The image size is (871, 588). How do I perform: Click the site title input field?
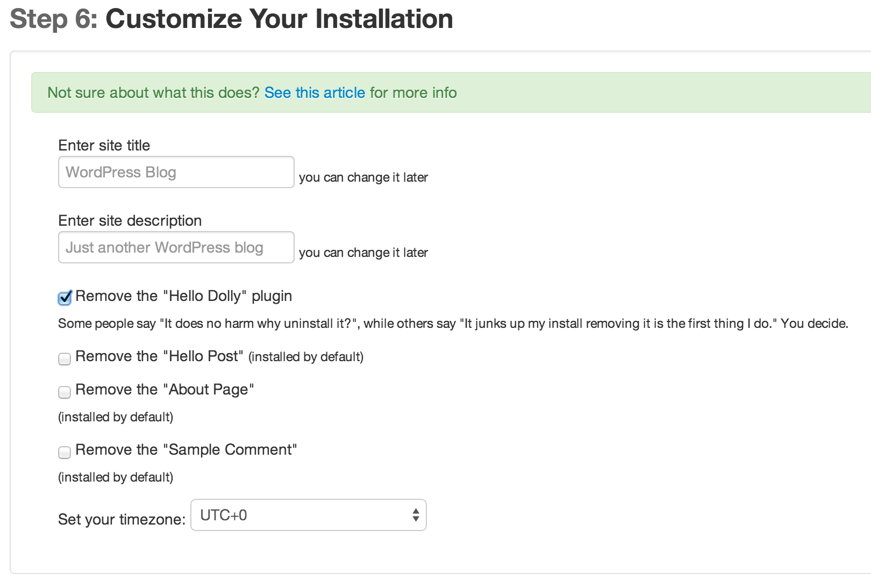coord(176,172)
